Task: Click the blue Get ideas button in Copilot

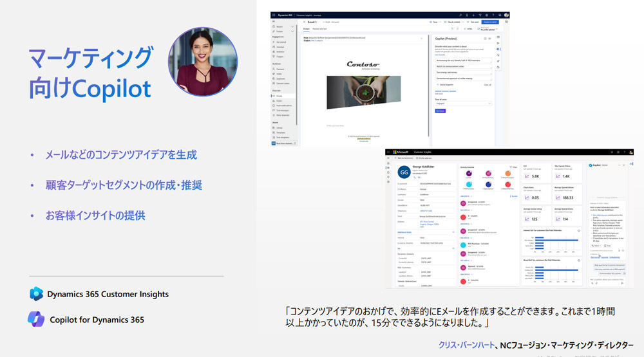Action: pos(440,111)
